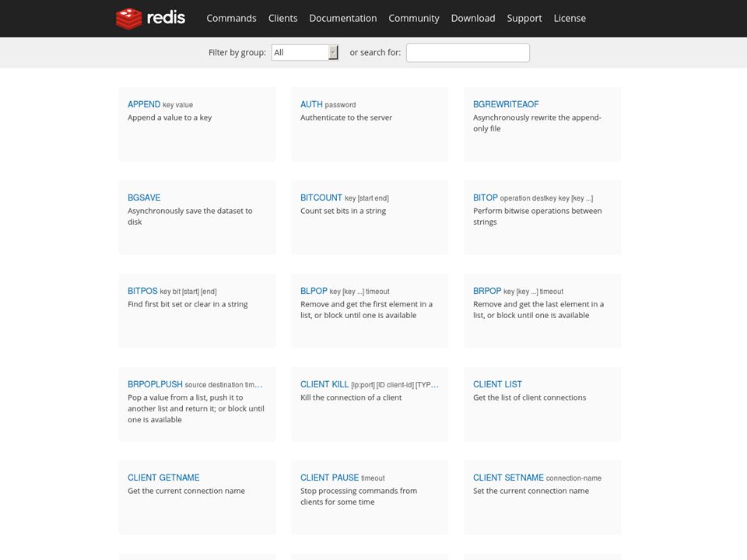The height and width of the screenshot is (560, 747).
Task: Click 'Get the current connection name' text
Action: tap(186, 491)
